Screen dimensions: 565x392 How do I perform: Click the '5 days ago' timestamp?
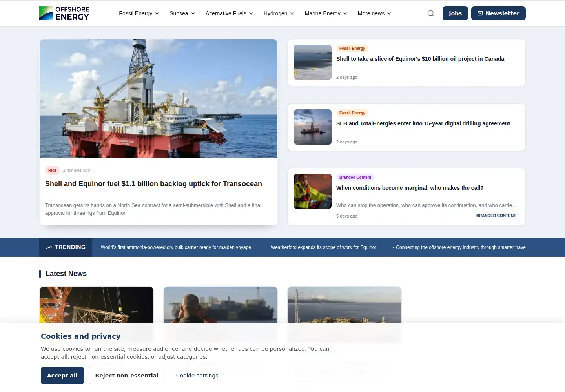click(347, 216)
